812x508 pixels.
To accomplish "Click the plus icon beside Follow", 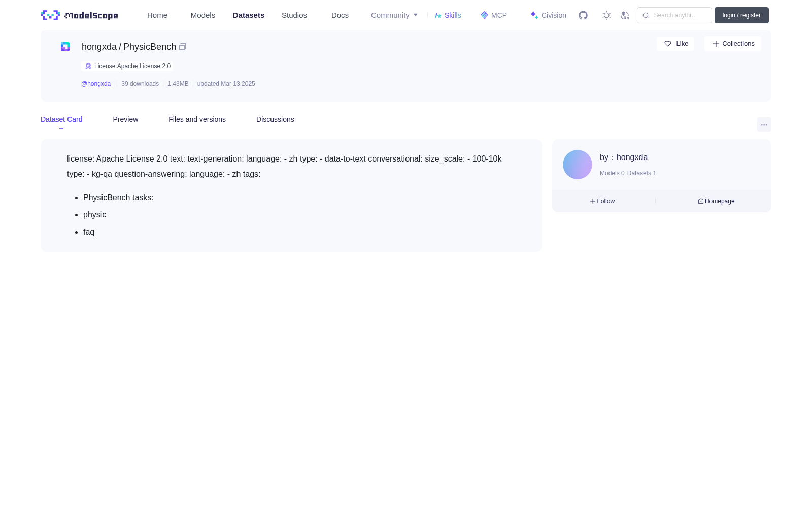I will (592, 201).
